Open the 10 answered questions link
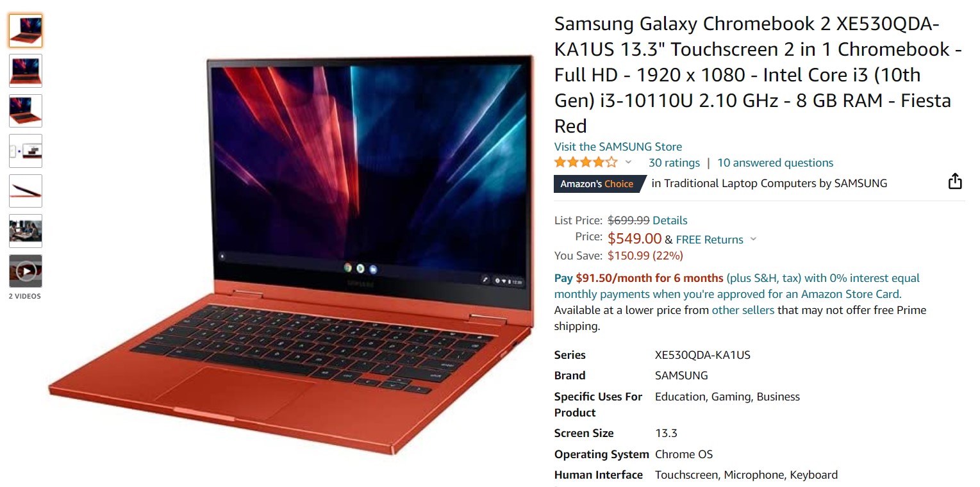980x487 pixels. [776, 163]
